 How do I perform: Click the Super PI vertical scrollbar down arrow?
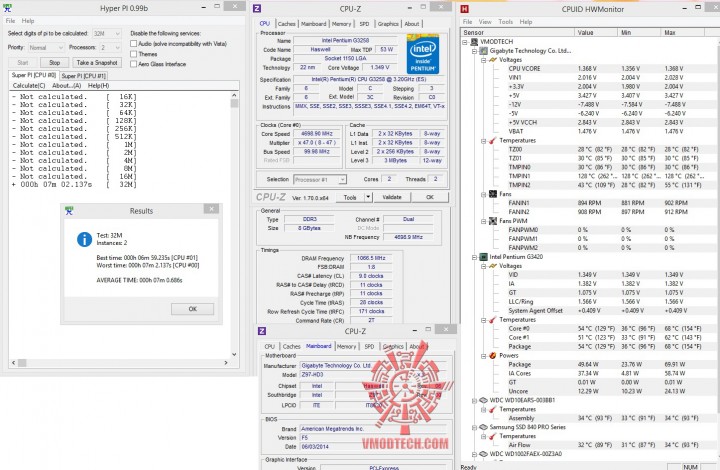(x=234, y=354)
